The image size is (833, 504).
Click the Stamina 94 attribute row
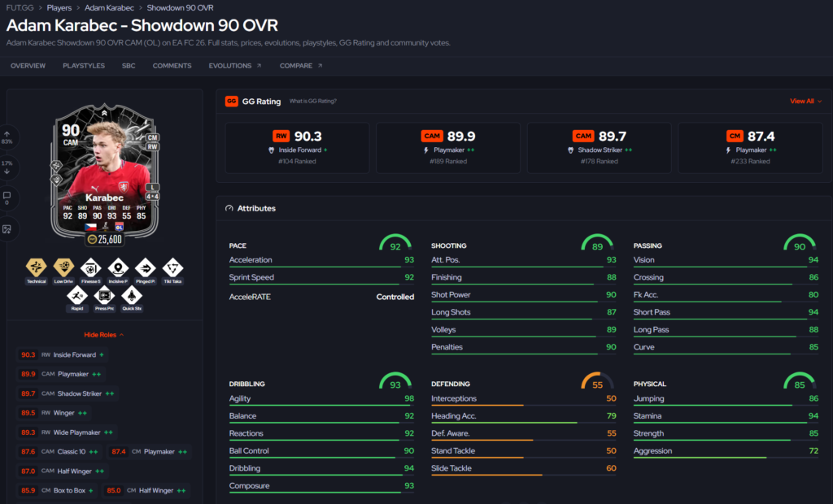coord(726,418)
